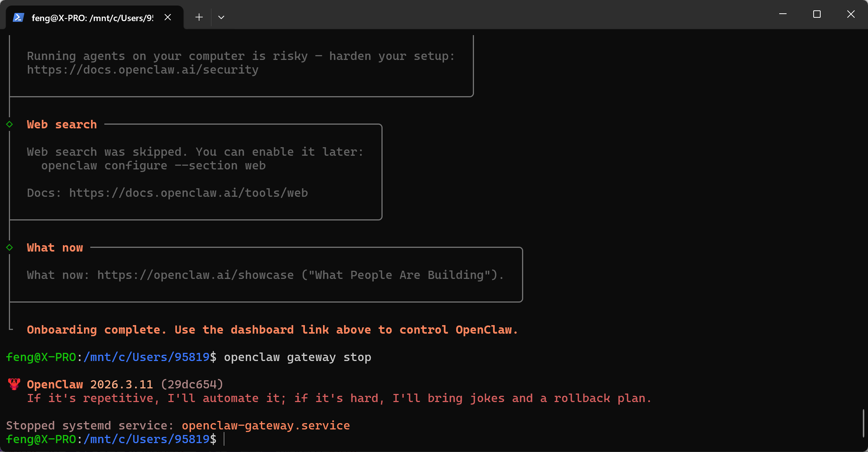Minimize the terminal window
Viewport: 868px width, 452px height.
tap(783, 14)
